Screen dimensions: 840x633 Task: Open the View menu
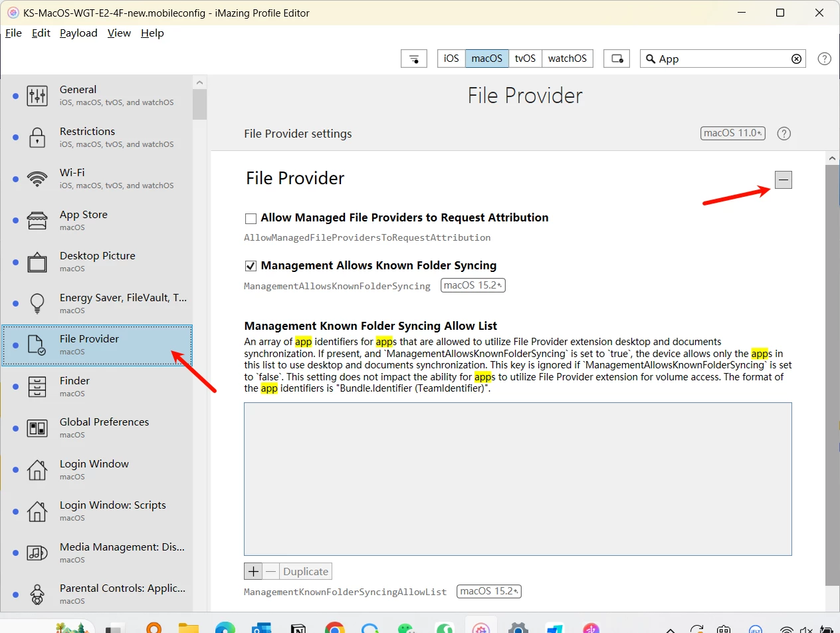click(x=120, y=33)
